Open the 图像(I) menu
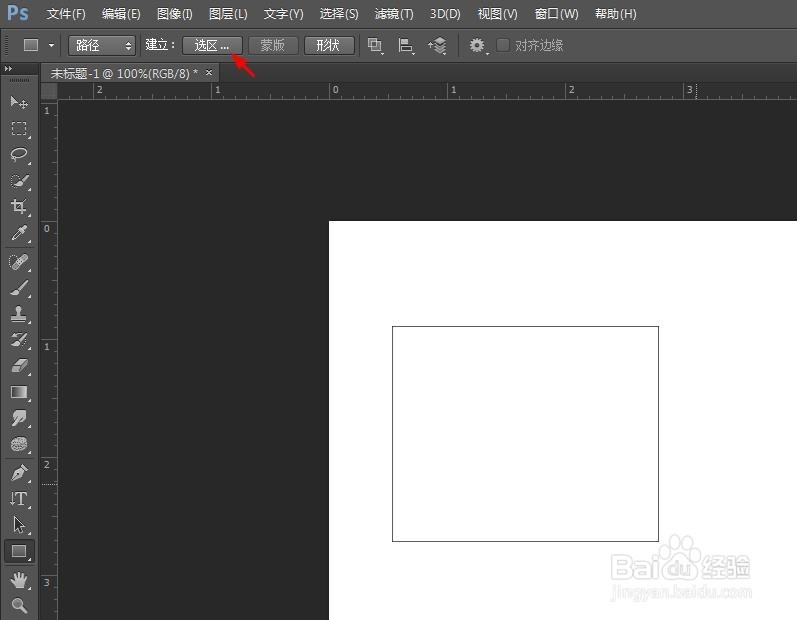The width and height of the screenshot is (797, 620). click(174, 14)
